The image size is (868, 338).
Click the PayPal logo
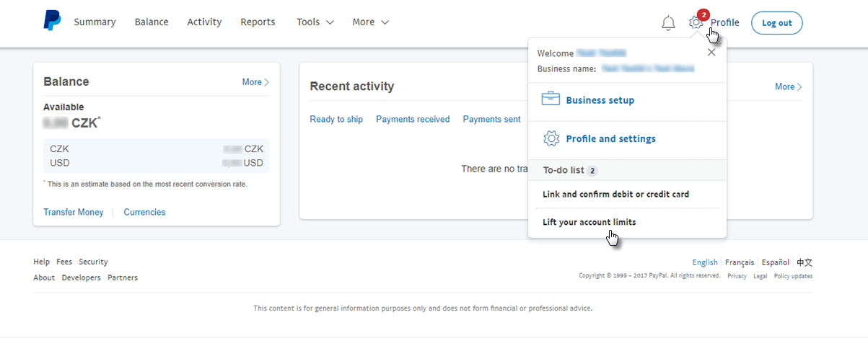(x=52, y=22)
